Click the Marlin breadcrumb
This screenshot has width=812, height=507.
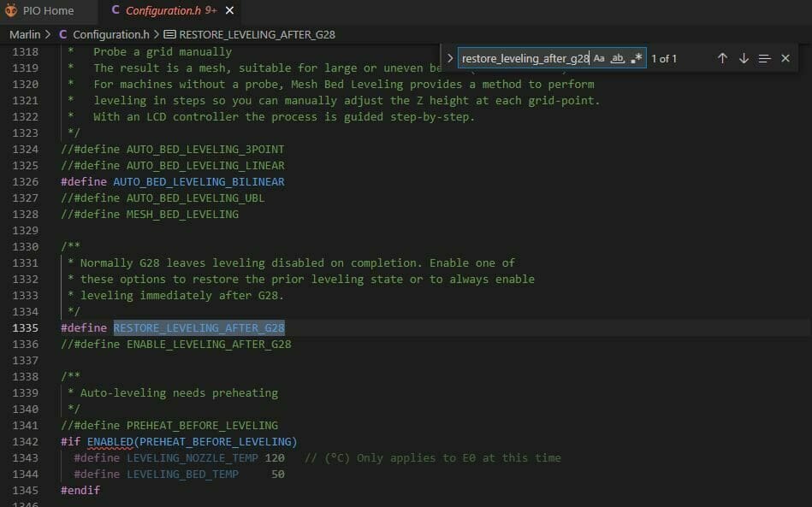coord(25,35)
